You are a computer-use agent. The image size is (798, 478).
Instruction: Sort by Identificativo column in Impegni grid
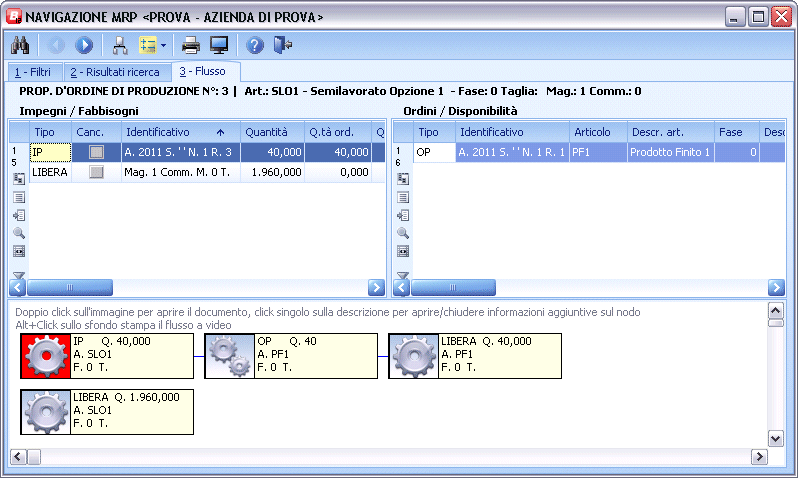click(x=181, y=132)
